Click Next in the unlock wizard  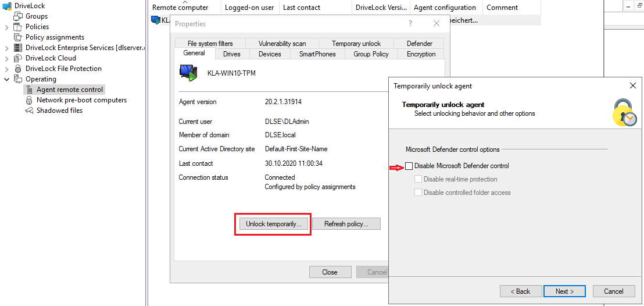pyautogui.click(x=564, y=291)
